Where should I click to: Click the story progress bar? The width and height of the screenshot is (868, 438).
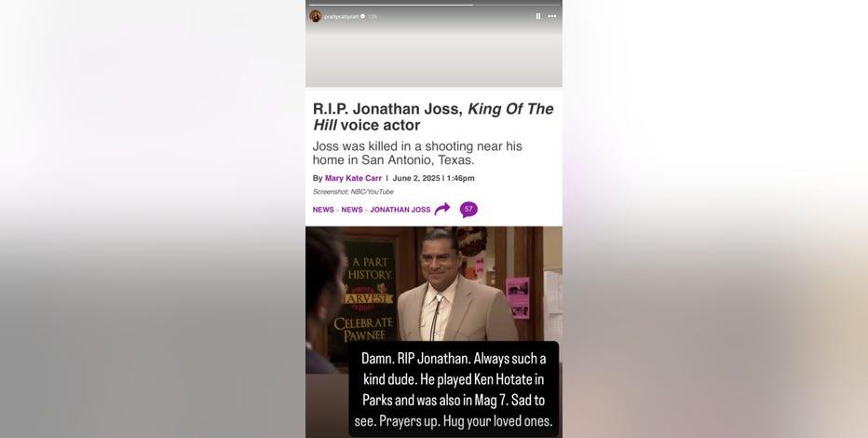tap(434, 5)
